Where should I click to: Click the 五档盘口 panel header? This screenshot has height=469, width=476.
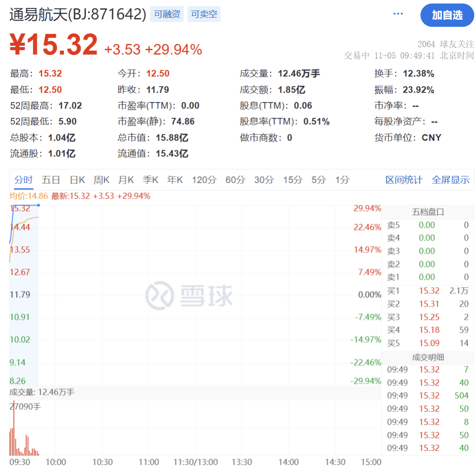click(428, 212)
